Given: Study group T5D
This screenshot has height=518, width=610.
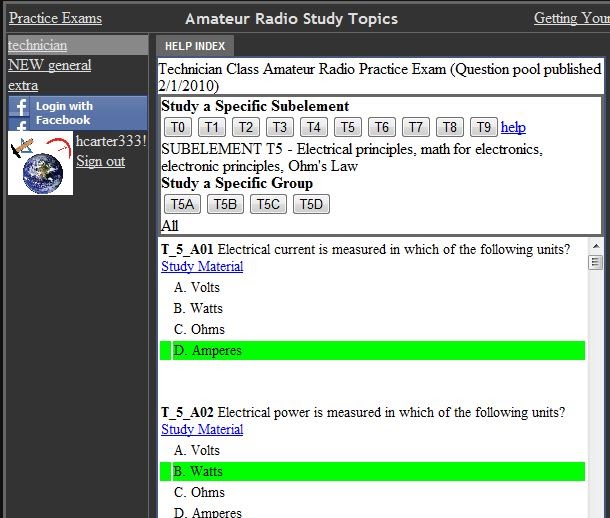Looking at the screenshot, I should pyautogui.click(x=311, y=204).
